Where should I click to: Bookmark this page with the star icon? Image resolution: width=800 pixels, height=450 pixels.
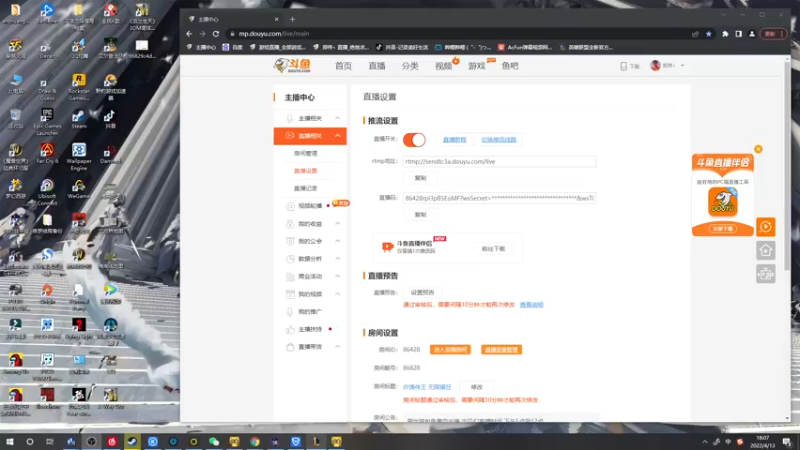pyautogui.click(x=709, y=34)
